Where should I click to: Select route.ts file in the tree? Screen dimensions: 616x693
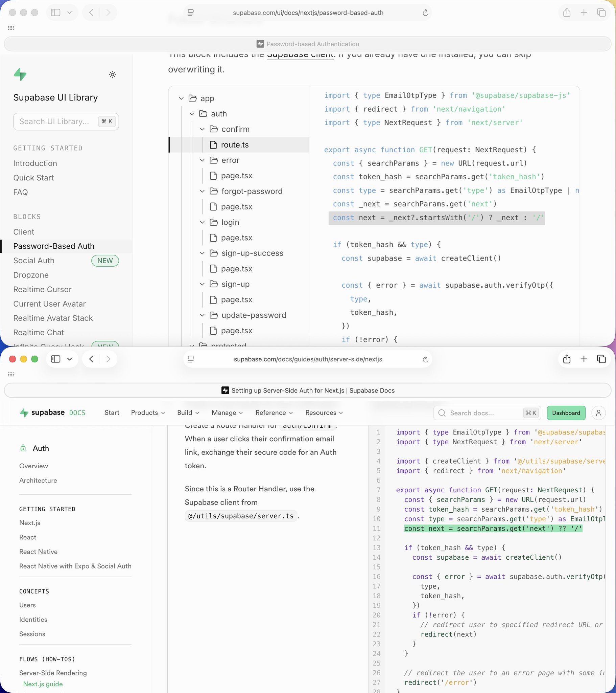[235, 145]
